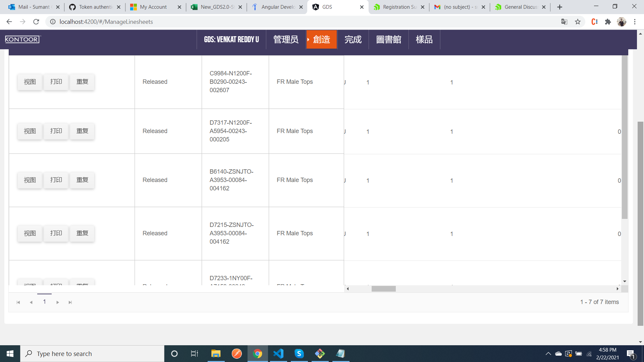Select the 完成 navigation item

pyautogui.click(x=353, y=40)
